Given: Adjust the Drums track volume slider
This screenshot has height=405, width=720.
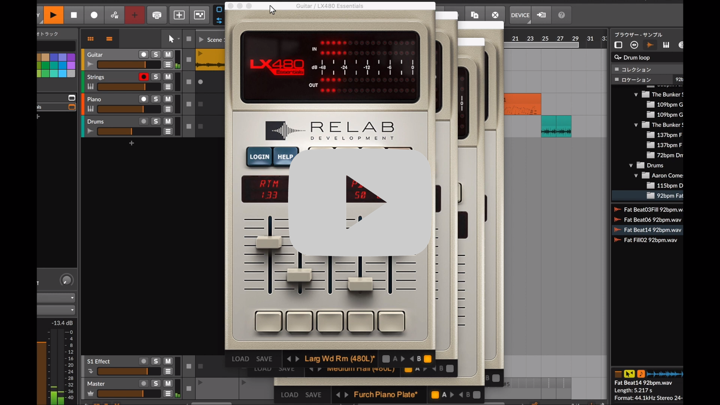Looking at the screenshot, I should (x=129, y=131).
